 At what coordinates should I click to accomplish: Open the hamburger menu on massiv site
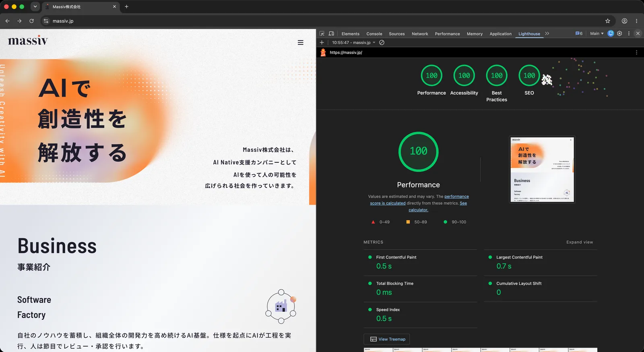pyautogui.click(x=300, y=42)
